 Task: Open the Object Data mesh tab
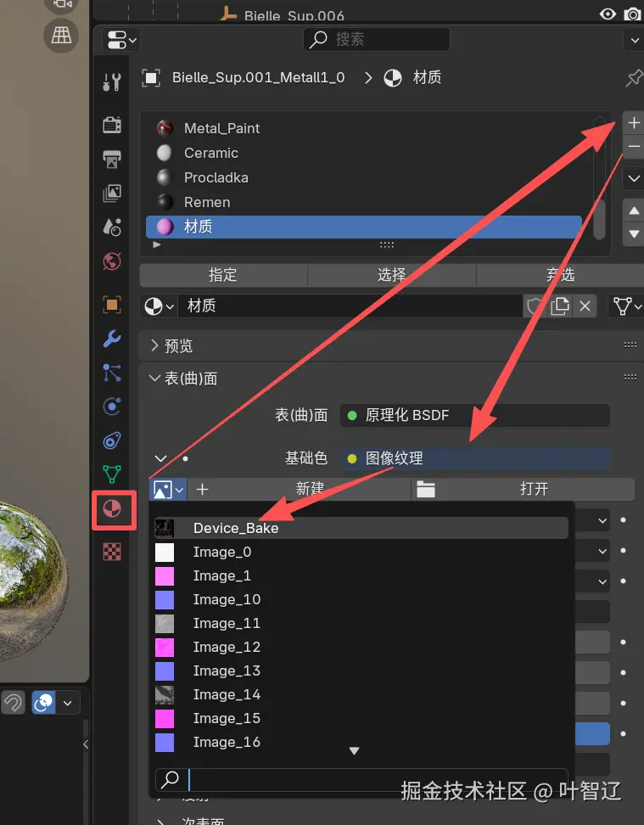pyautogui.click(x=111, y=474)
